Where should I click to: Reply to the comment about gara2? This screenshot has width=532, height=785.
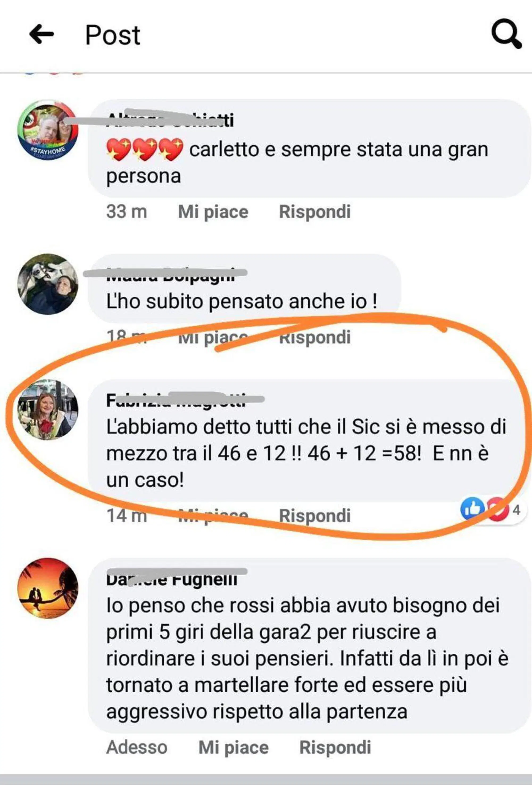(335, 747)
